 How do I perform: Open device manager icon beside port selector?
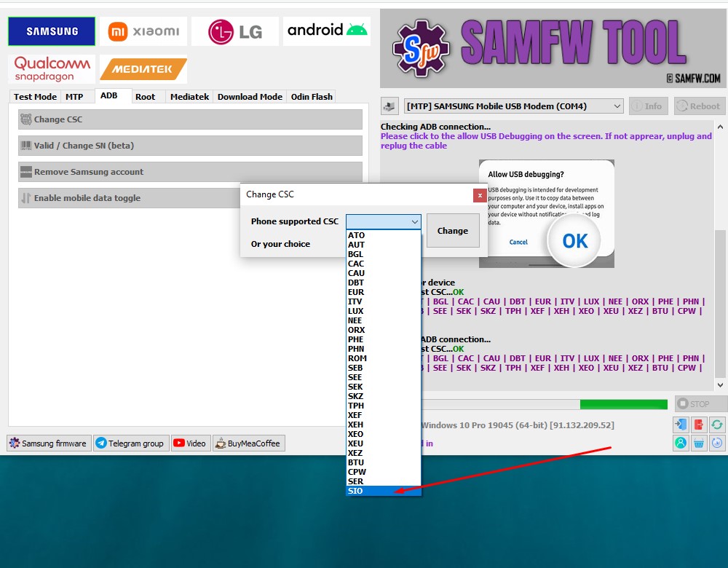point(389,106)
